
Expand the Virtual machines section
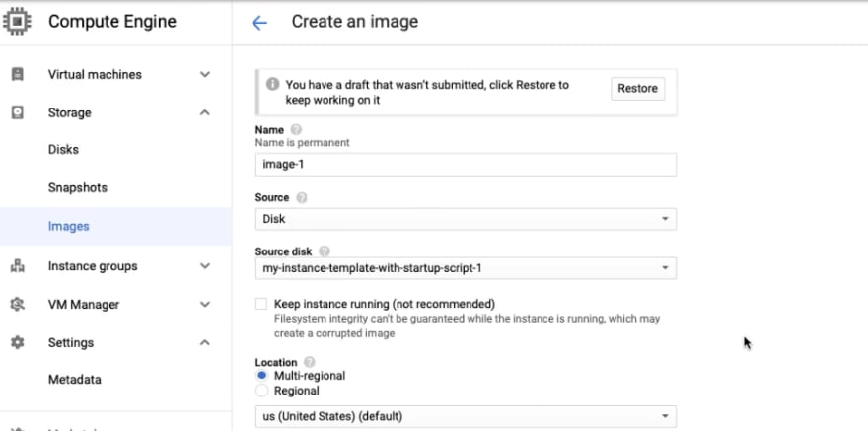pos(205,74)
